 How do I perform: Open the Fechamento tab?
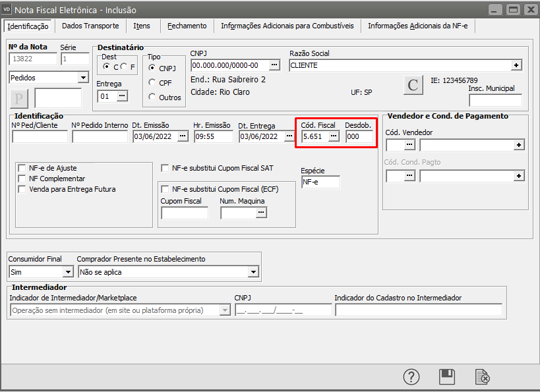[187, 26]
